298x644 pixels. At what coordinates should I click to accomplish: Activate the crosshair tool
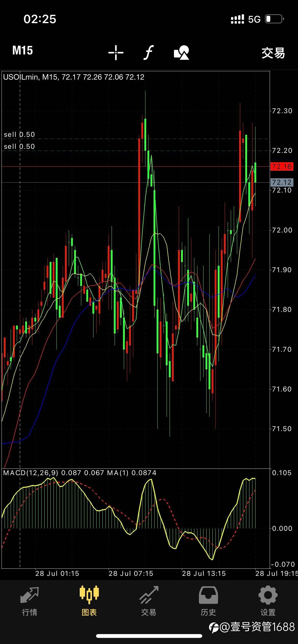click(x=116, y=53)
